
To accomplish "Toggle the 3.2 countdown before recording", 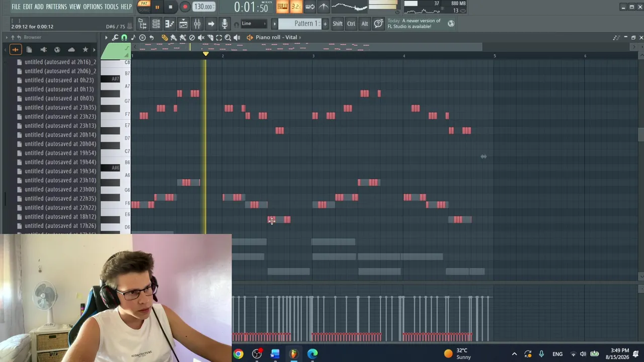I will coord(296,7).
